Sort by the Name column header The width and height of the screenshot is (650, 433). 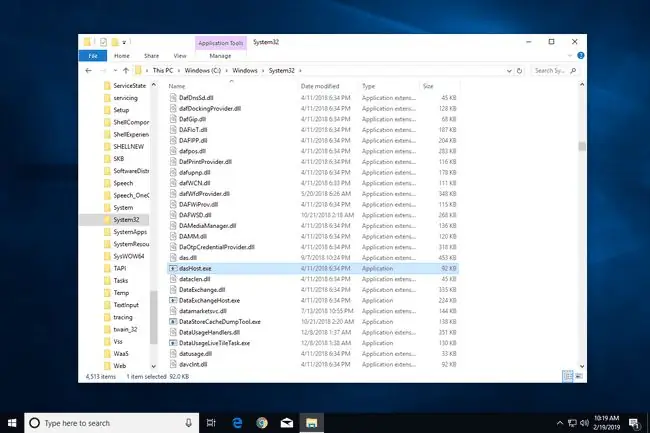[177, 86]
